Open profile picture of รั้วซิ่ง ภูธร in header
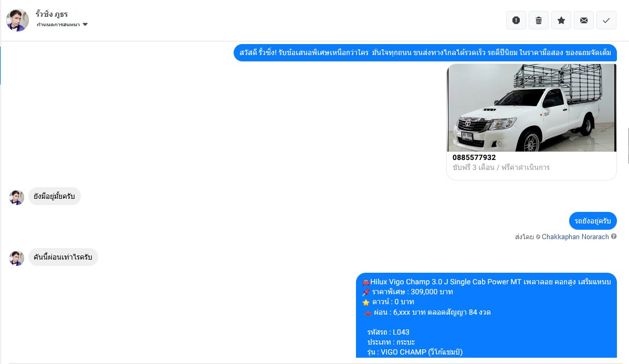Viewport: 629px width, 364px height. 18,20
